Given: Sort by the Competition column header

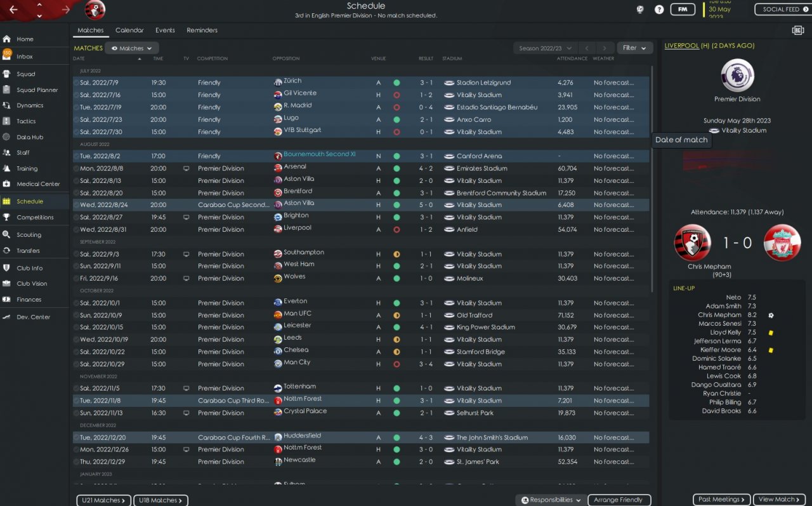Looking at the screenshot, I should pyautogui.click(x=213, y=58).
